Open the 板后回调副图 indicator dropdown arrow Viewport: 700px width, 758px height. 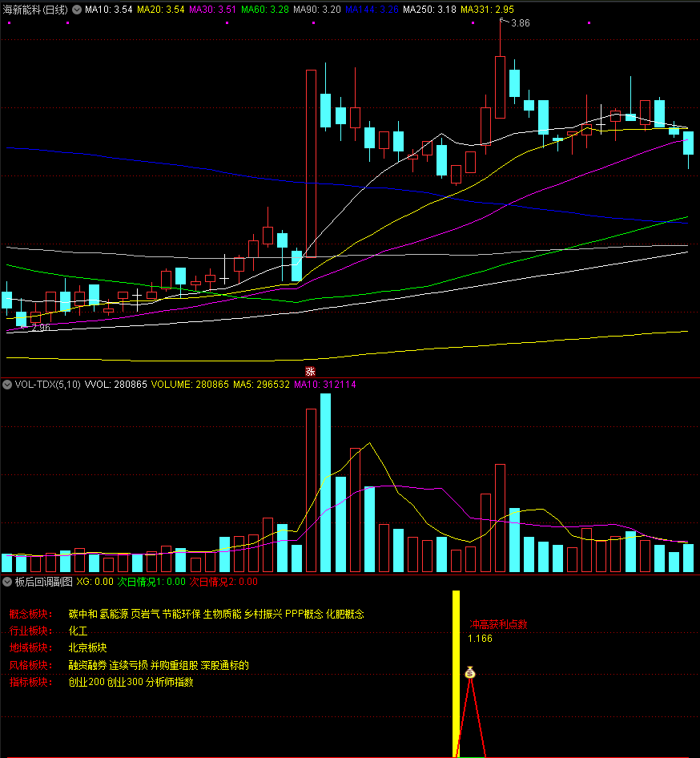click(x=7, y=582)
